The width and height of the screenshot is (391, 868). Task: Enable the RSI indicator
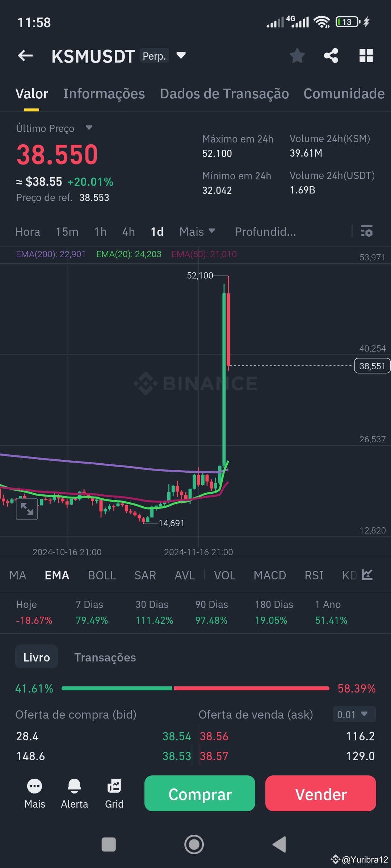click(314, 575)
